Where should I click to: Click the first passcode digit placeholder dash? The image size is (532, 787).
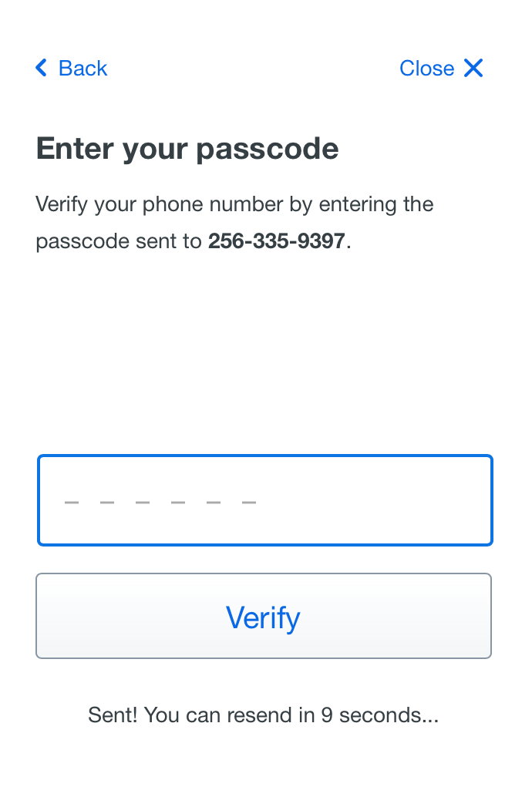tap(72, 503)
